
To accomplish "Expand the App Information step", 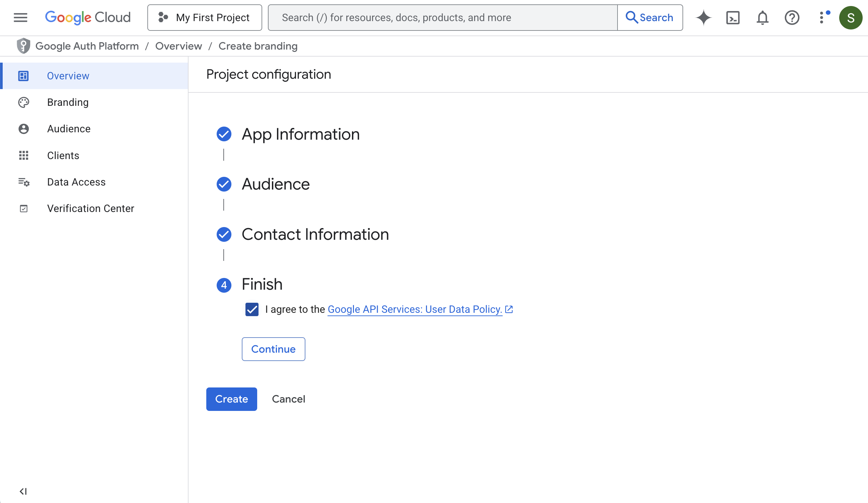I will pyautogui.click(x=300, y=134).
